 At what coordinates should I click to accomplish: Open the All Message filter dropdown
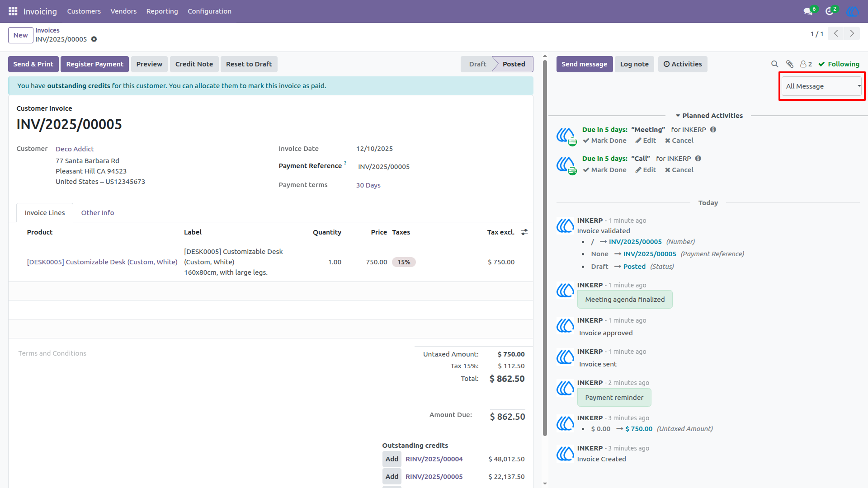click(x=822, y=86)
